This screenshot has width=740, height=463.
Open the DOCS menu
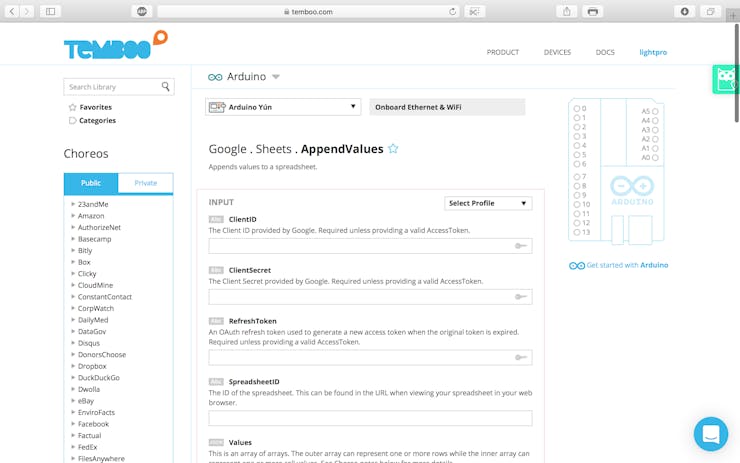point(605,52)
